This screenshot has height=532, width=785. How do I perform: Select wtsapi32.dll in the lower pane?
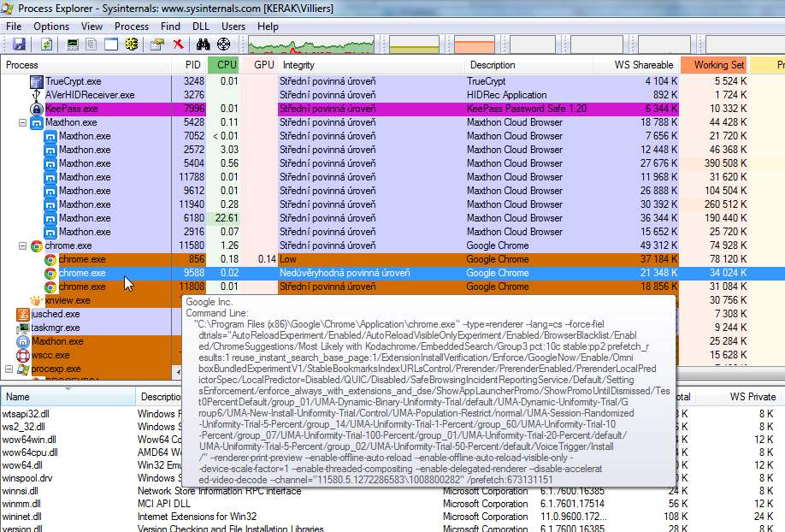pos(26,414)
